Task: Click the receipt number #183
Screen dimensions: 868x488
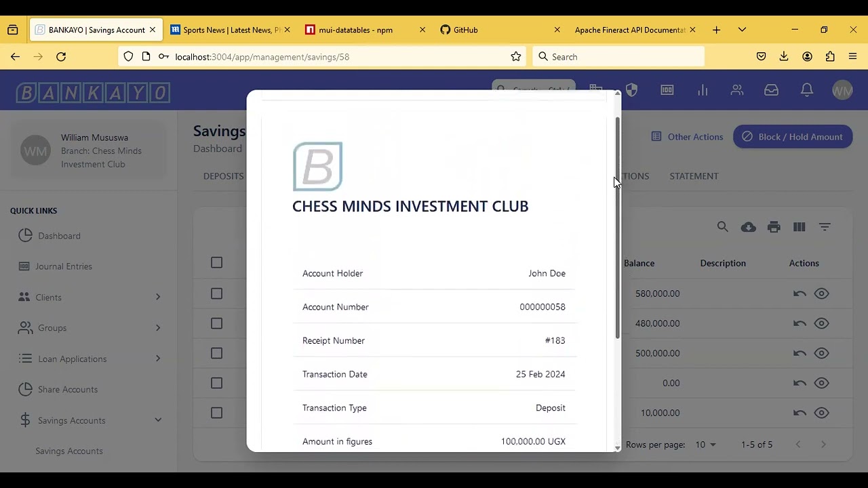Action: [x=555, y=341]
